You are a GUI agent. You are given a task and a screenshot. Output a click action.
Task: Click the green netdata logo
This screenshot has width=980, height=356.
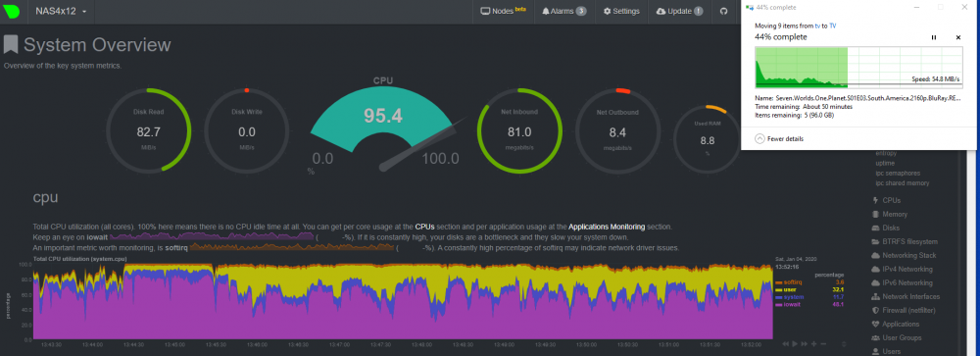pyautogui.click(x=12, y=11)
